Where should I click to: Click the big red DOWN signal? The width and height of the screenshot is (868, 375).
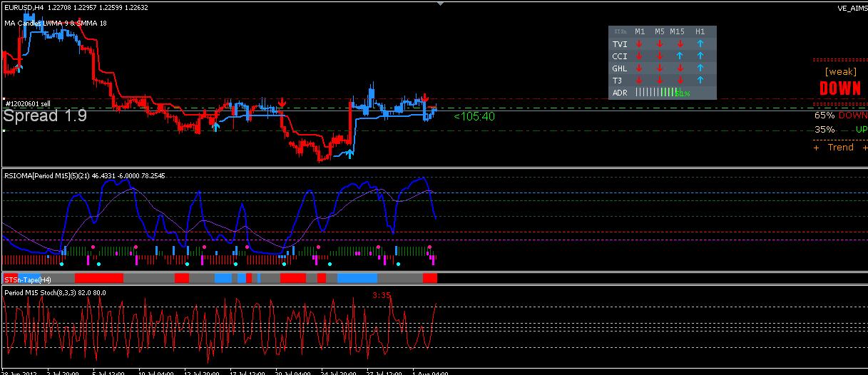point(839,88)
